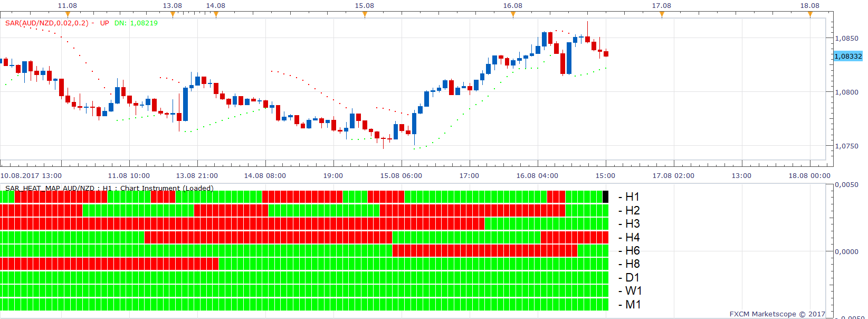This screenshot has width=868, height=319.
Task: Click the 13.08 21:00 time axis label
Action: click(x=197, y=176)
